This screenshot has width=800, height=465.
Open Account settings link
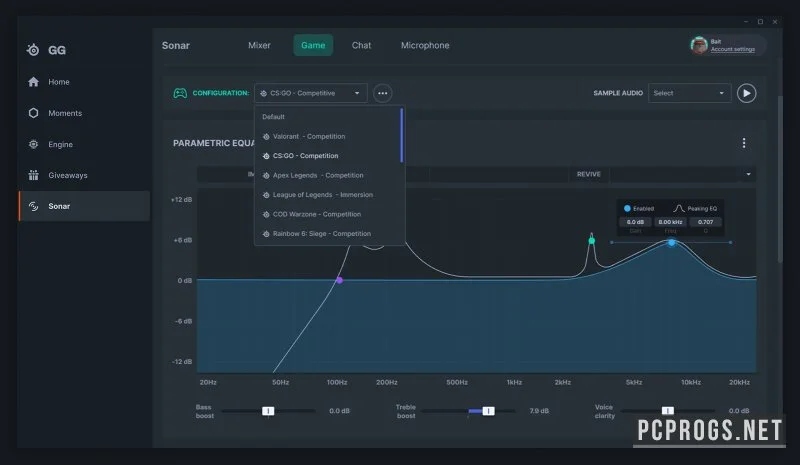[x=733, y=49]
